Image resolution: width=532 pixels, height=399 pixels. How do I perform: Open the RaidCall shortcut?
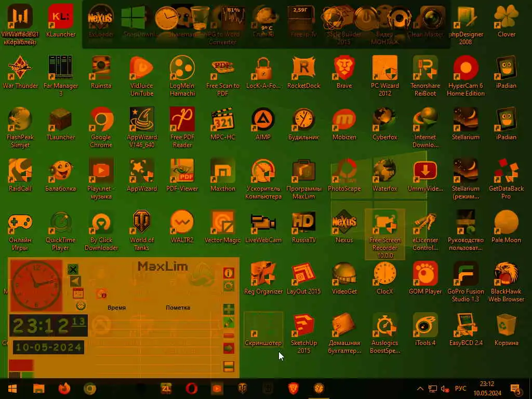pyautogui.click(x=20, y=175)
